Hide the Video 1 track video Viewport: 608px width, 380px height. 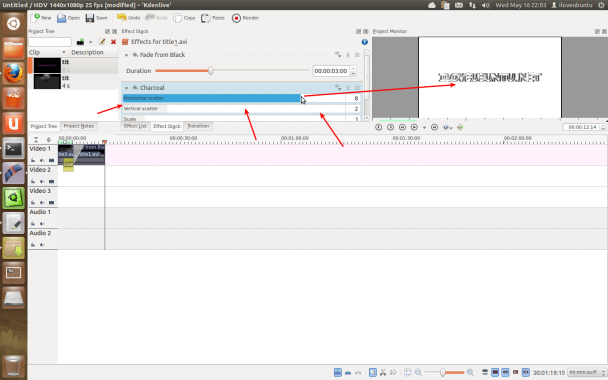(52, 160)
